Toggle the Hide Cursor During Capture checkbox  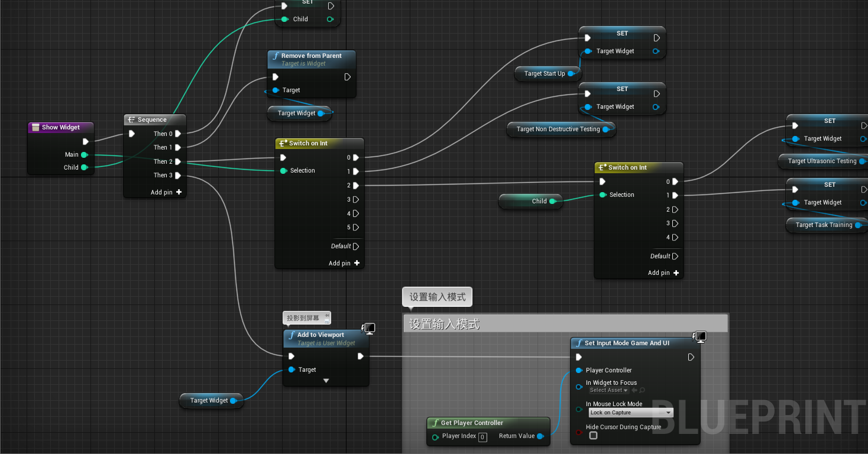[593, 434]
